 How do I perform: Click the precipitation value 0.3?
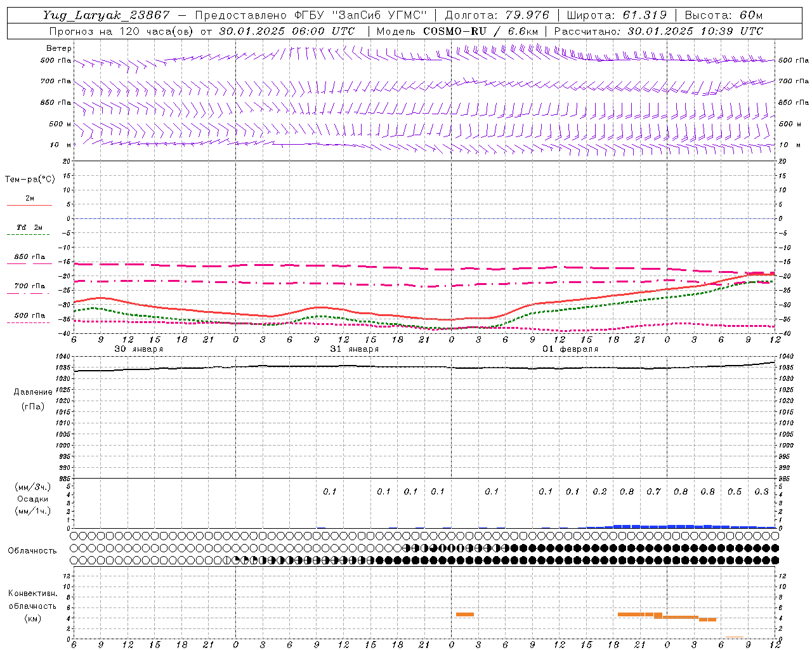(x=761, y=491)
